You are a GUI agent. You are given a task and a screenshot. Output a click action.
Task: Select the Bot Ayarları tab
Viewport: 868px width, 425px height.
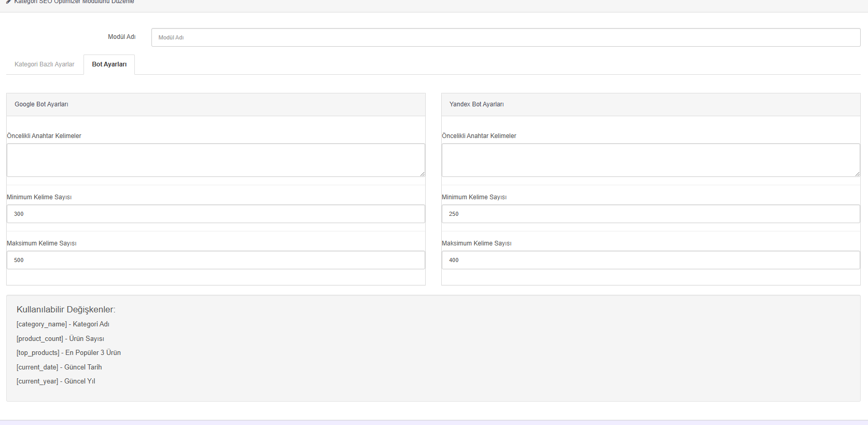point(109,64)
